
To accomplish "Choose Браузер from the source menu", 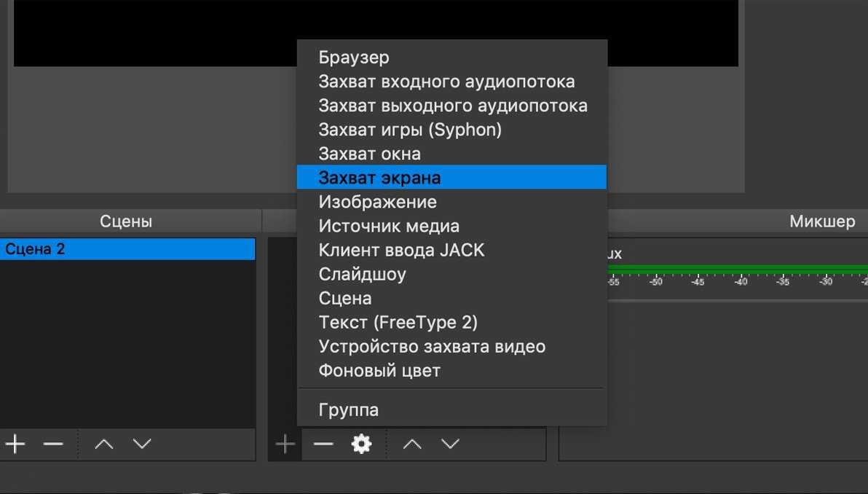I will 354,58.
